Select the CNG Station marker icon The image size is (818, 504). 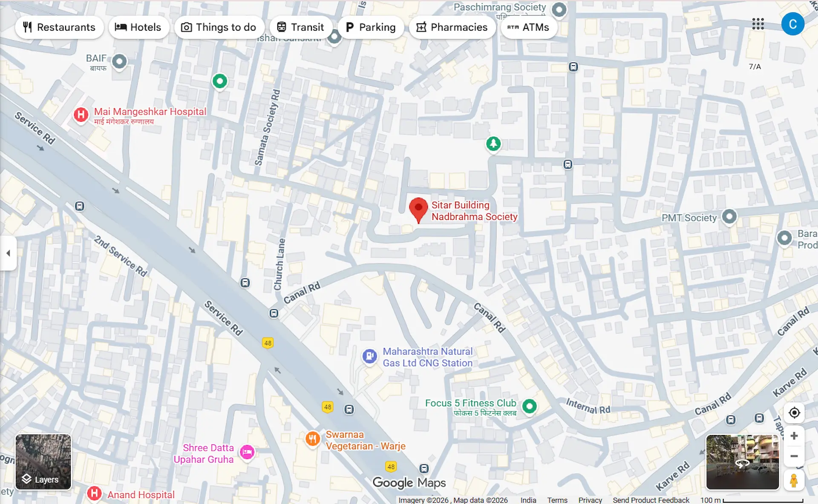[369, 356]
